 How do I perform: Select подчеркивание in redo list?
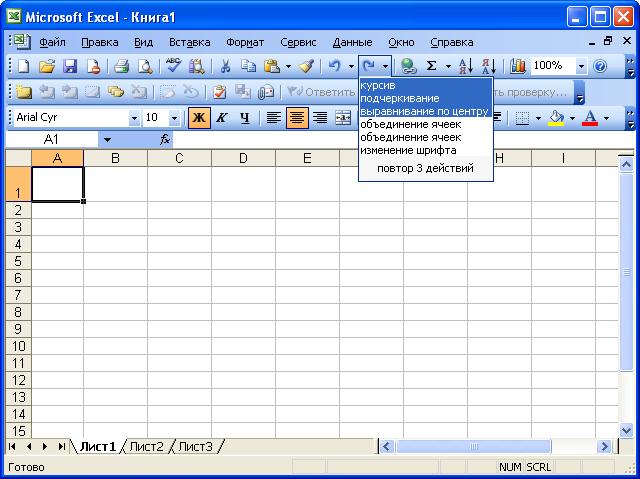[426, 98]
